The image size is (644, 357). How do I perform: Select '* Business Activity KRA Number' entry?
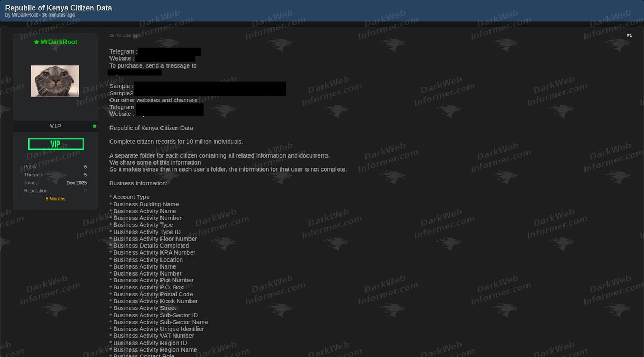(152, 252)
